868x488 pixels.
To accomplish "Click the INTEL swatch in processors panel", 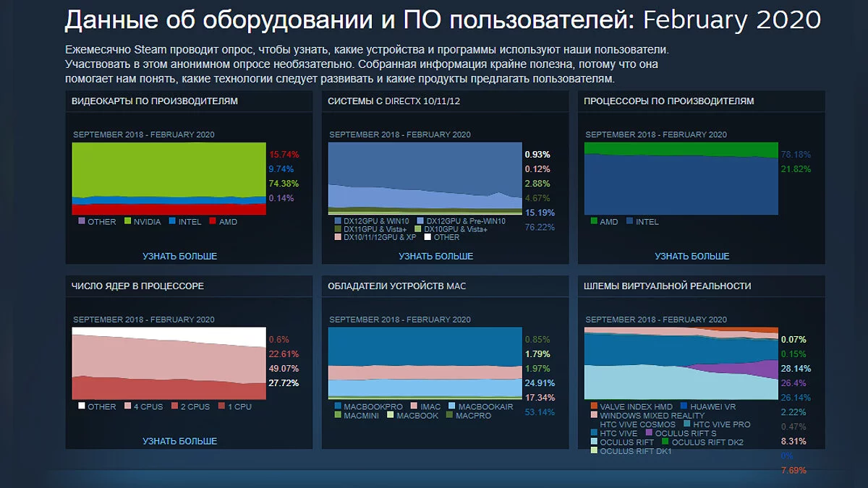I will point(629,221).
